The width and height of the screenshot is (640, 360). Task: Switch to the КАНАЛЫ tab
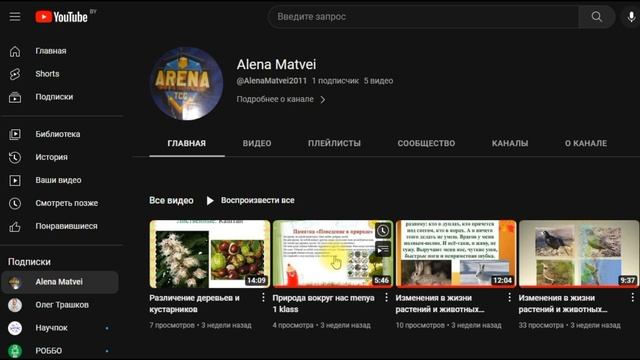tap(510, 143)
